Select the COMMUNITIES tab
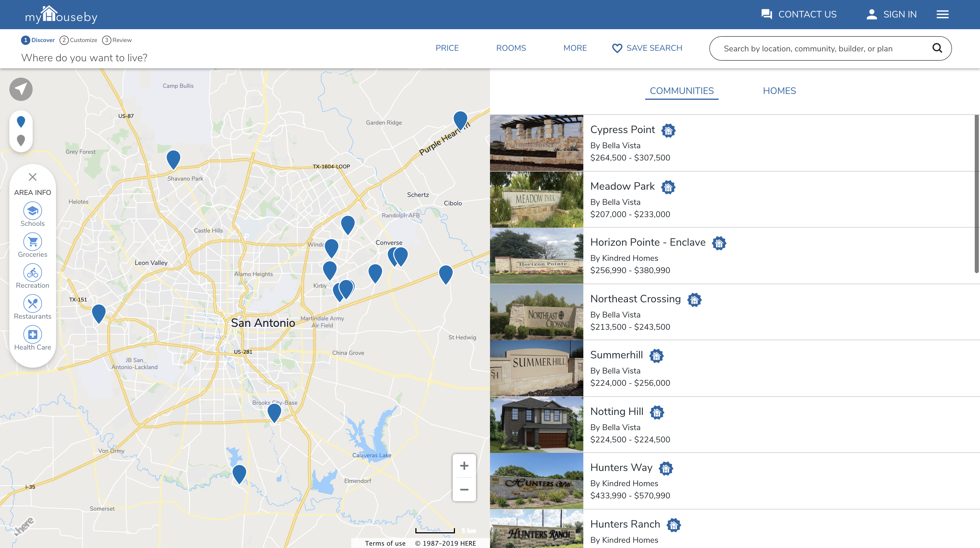 pos(681,91)
